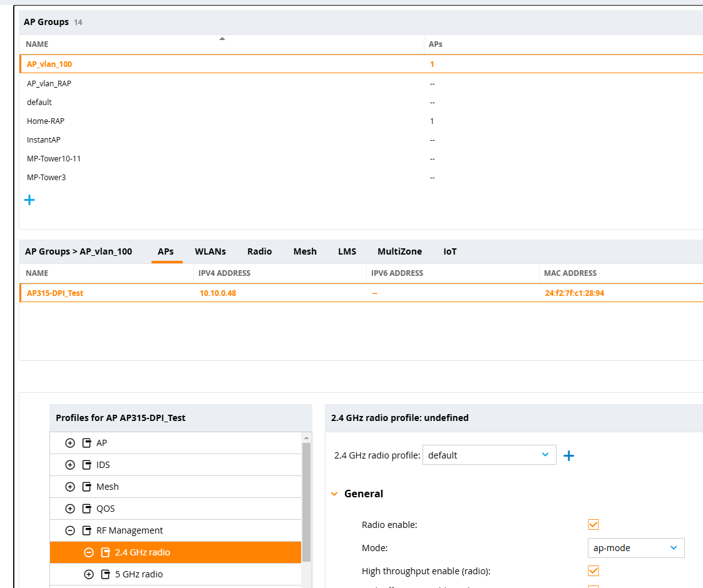Click the IDS profile document icon
703x588 pixels.
coord(87,465)
